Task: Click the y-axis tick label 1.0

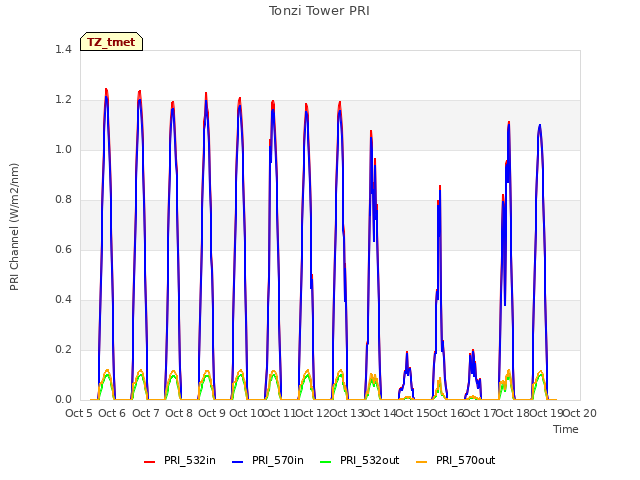Action: tap(63, 149)
